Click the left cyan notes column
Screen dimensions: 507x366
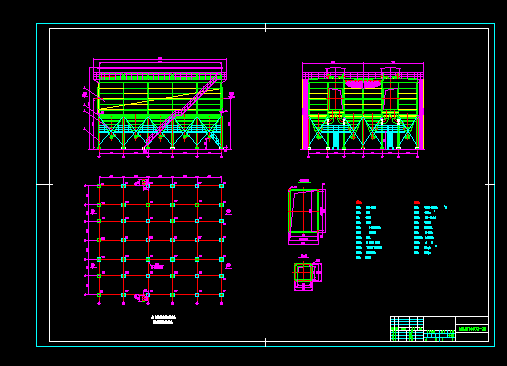coord(369,230)
